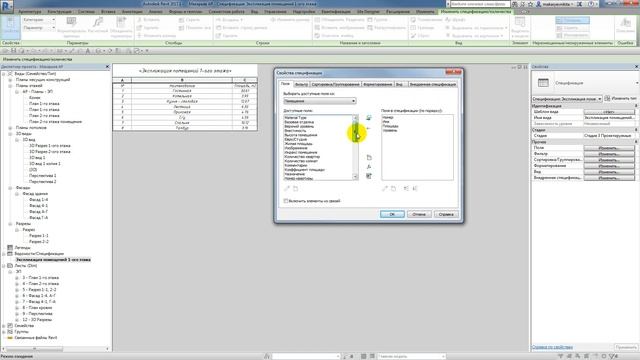This screenshot has height=360, width=640.
Task: Switch to Сортировка/Группирование tab
Action: click(x=336, y=84)
